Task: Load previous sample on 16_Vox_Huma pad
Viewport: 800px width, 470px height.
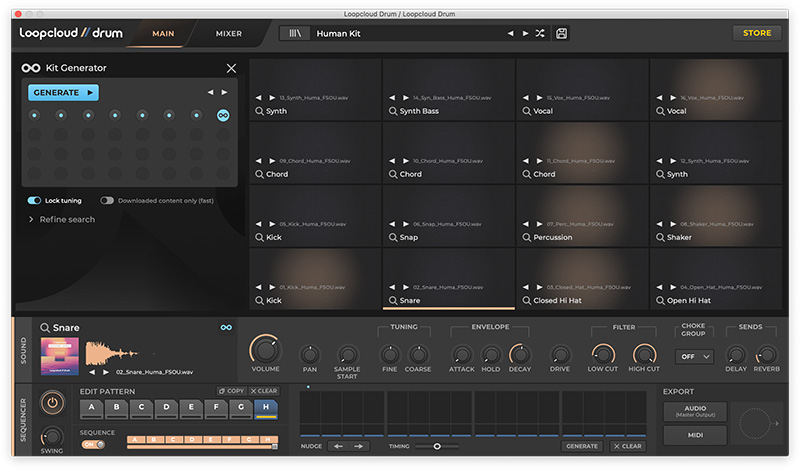Action: point(659,97)
